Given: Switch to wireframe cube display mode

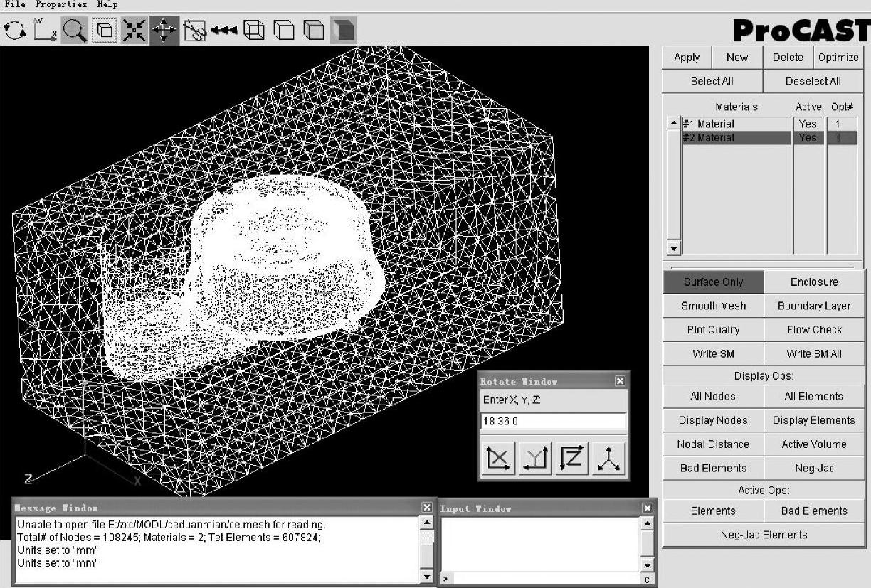Looking at the screenshot, I should coord(254,30).
